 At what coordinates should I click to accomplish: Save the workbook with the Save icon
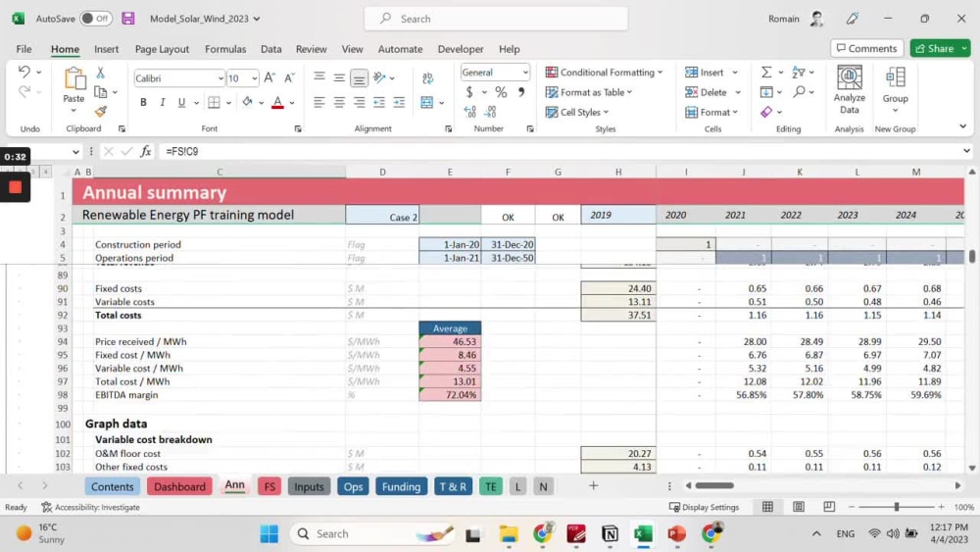pos(128,18)
